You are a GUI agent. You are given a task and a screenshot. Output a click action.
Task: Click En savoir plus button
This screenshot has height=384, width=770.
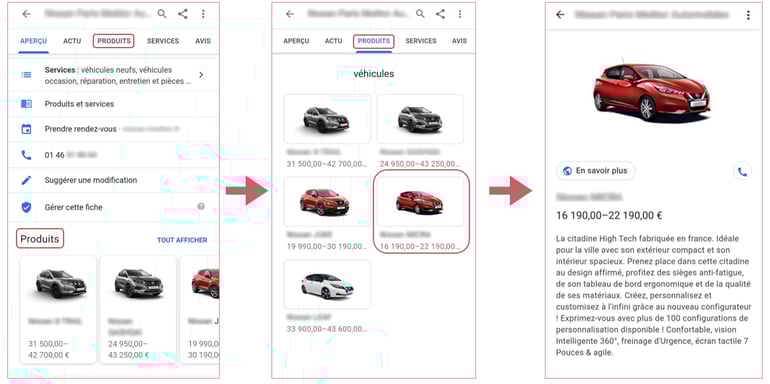tap(596, 171)
